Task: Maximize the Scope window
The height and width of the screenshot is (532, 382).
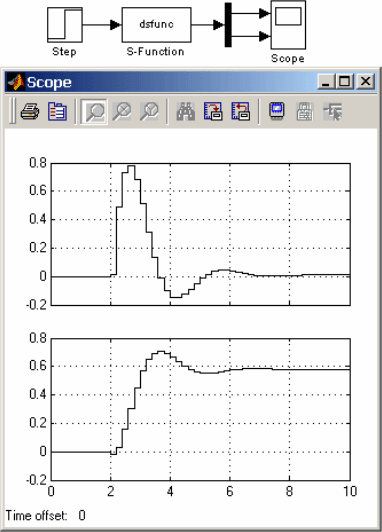Action: (x=345, y=82)
